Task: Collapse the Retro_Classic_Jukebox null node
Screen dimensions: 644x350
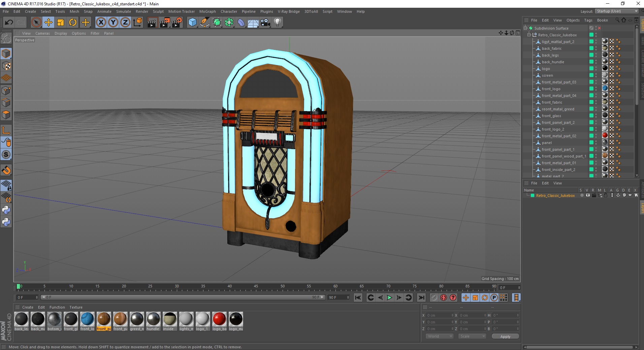Action: [529, 35]
